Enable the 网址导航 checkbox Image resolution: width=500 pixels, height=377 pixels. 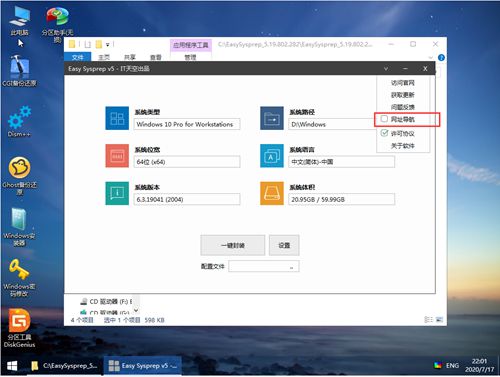point(384,119)
